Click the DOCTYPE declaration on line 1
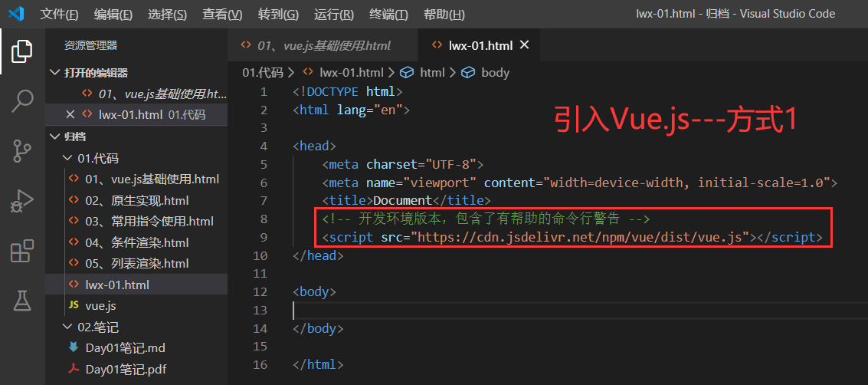 click(348, 91)
